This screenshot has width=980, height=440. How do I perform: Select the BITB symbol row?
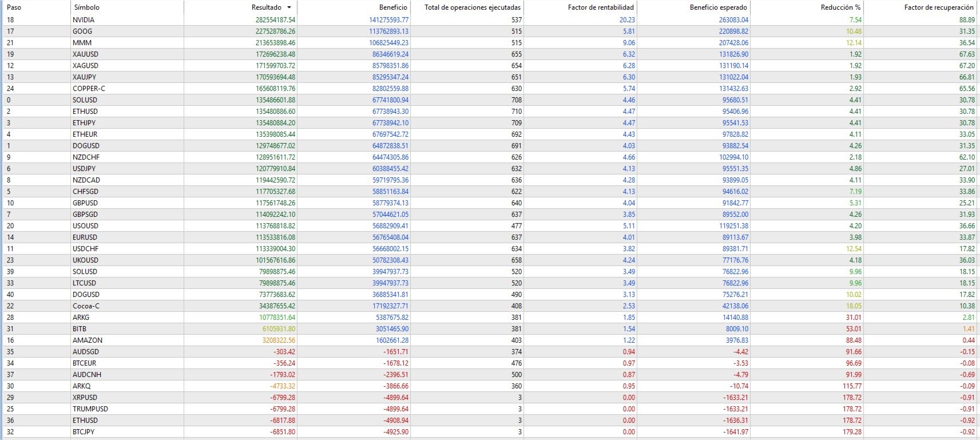pos(490,328)
